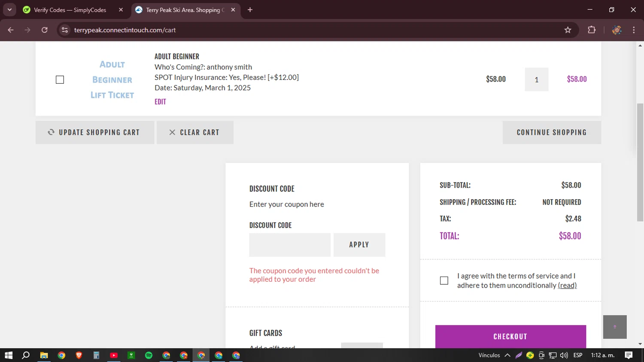Viewport: 644px width, 362px height.
Task: Open a new browser tab
Action: [x=250, y=10]
